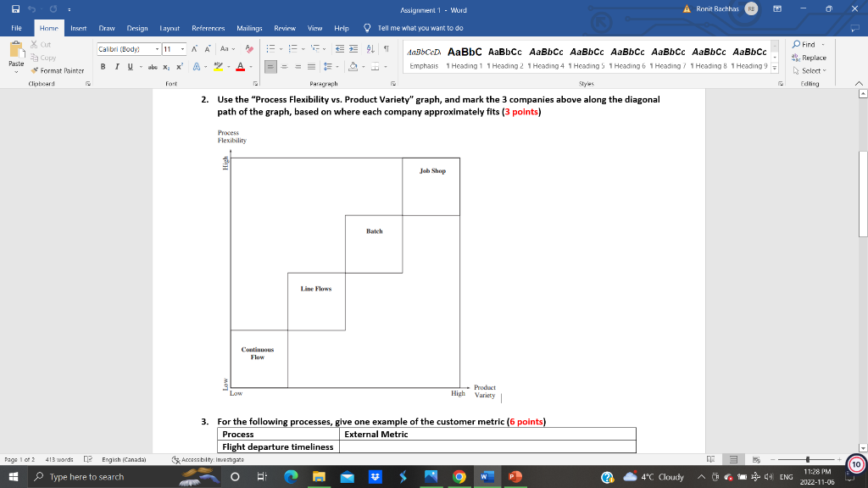Open the Borders dropdown
Viewport: 868px width, 488px height.
[386, 67]
